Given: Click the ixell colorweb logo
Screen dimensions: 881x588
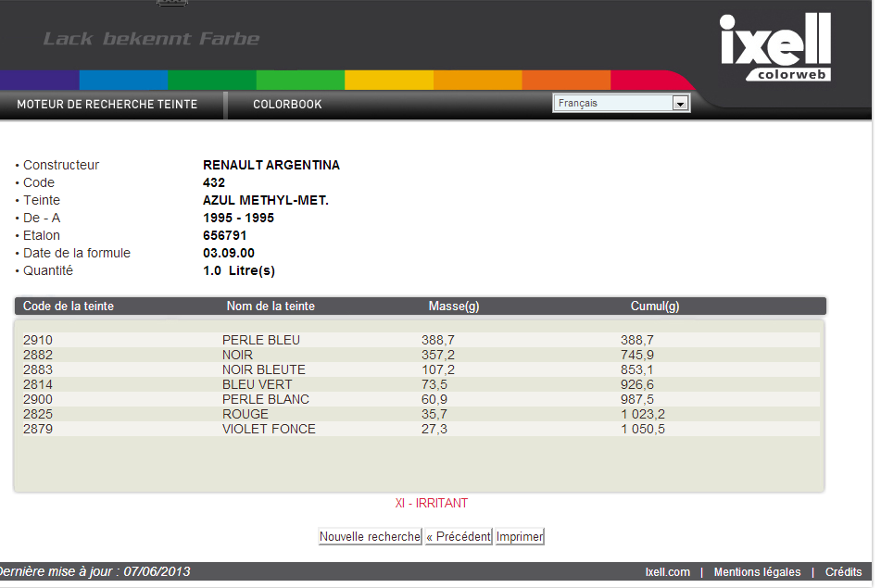Looking at the screenshot, I should (774, 47).
